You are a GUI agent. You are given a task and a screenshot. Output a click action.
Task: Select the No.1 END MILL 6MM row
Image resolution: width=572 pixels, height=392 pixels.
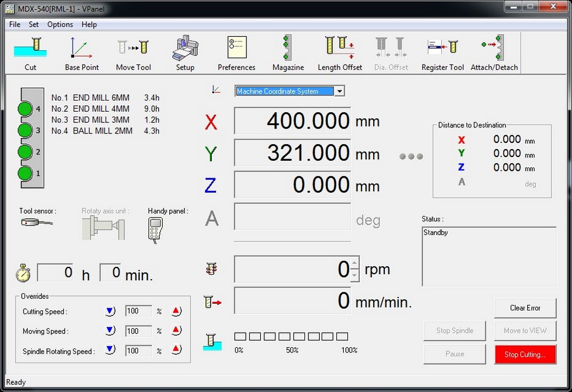(105, 98)
